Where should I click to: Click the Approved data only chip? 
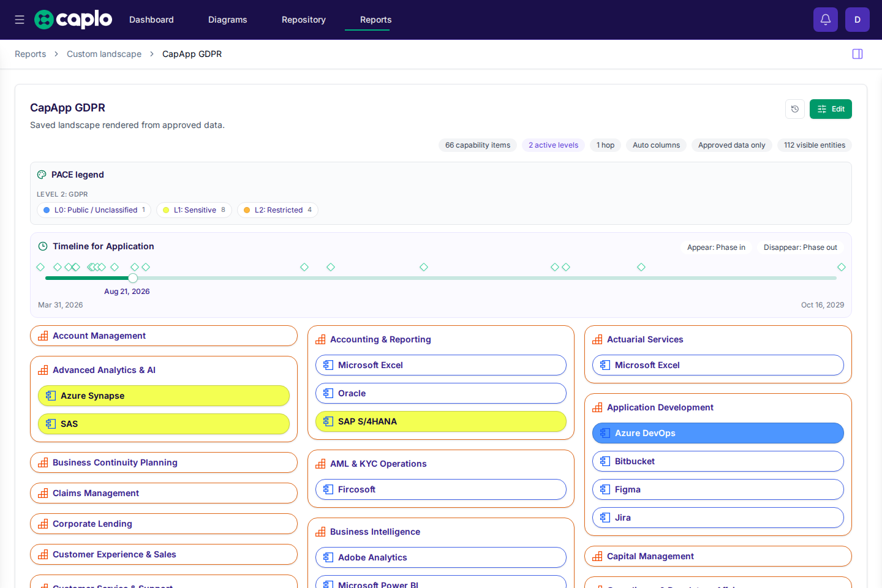732,145
